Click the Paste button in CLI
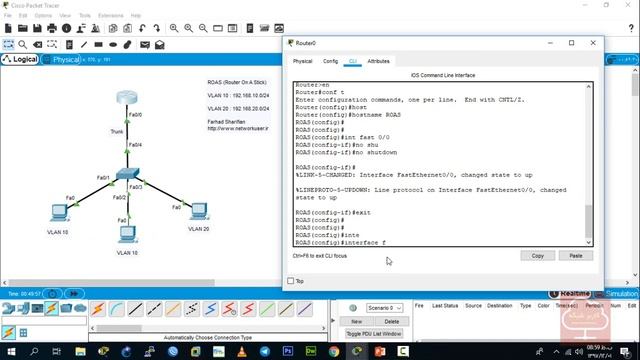Screen dimensions: 640x360 (576, 256)
